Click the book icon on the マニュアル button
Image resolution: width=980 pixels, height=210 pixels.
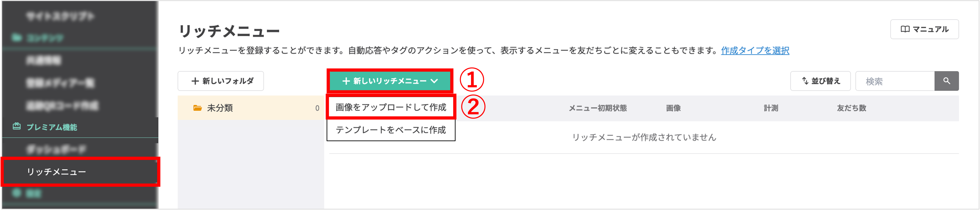[905, 29]
